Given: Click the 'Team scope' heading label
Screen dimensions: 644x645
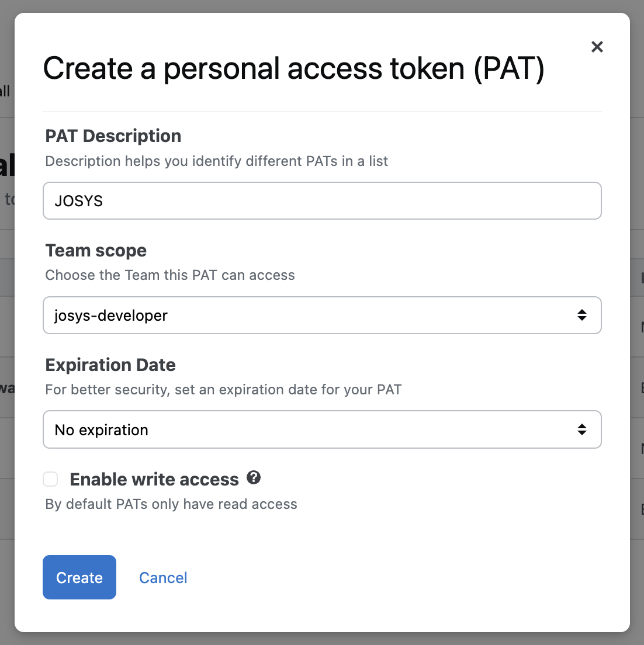Looking at the screenshot, I should (96, 251).
